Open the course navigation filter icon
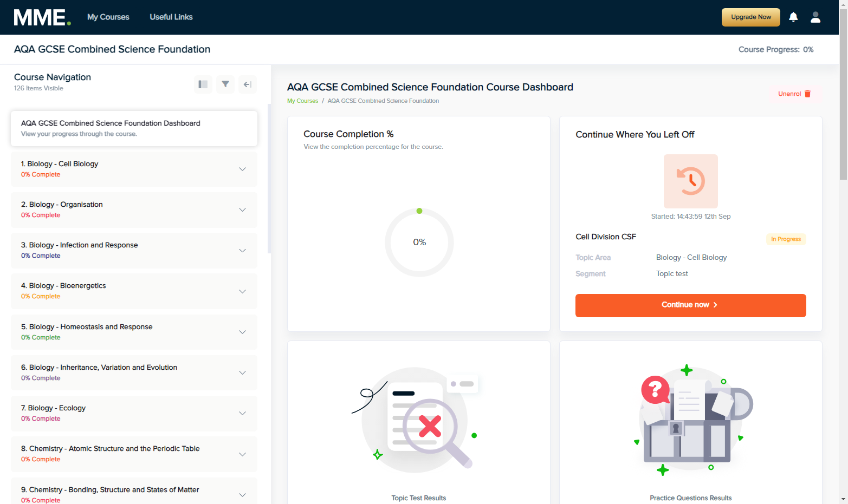 [x=225, y=84]
